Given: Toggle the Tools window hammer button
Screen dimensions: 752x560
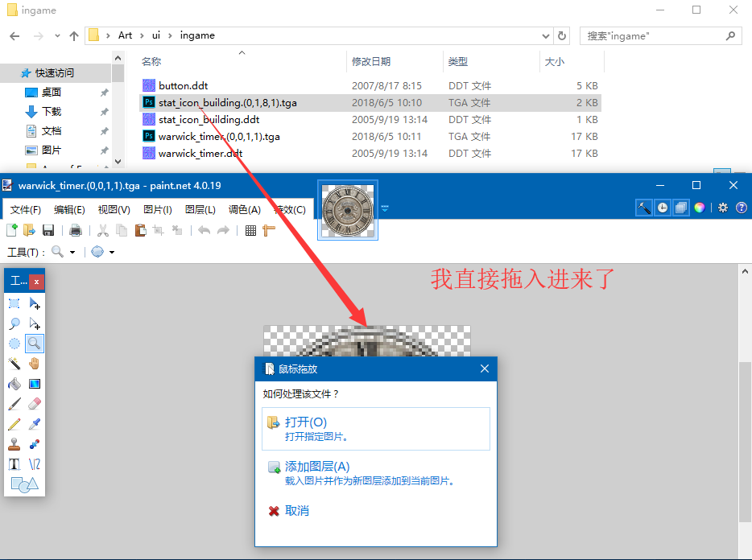Looking at the screenshot, I should click(643, 208).
